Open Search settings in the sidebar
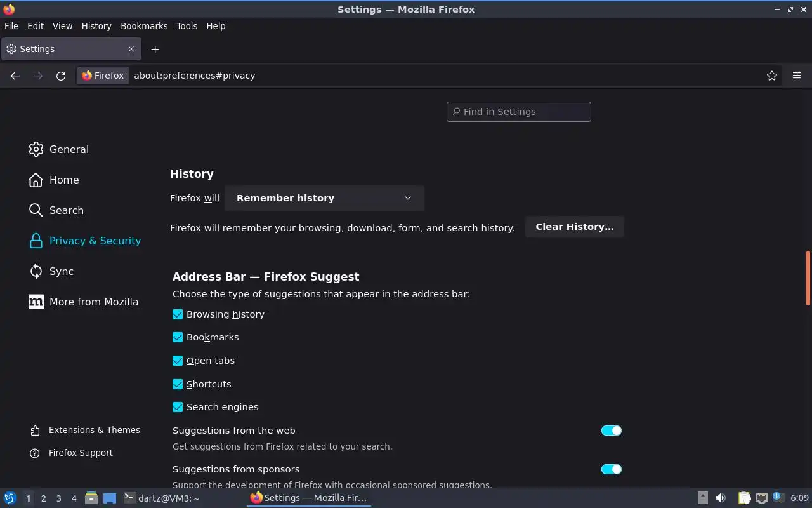 pyautogui.click(x=56, y=210)
